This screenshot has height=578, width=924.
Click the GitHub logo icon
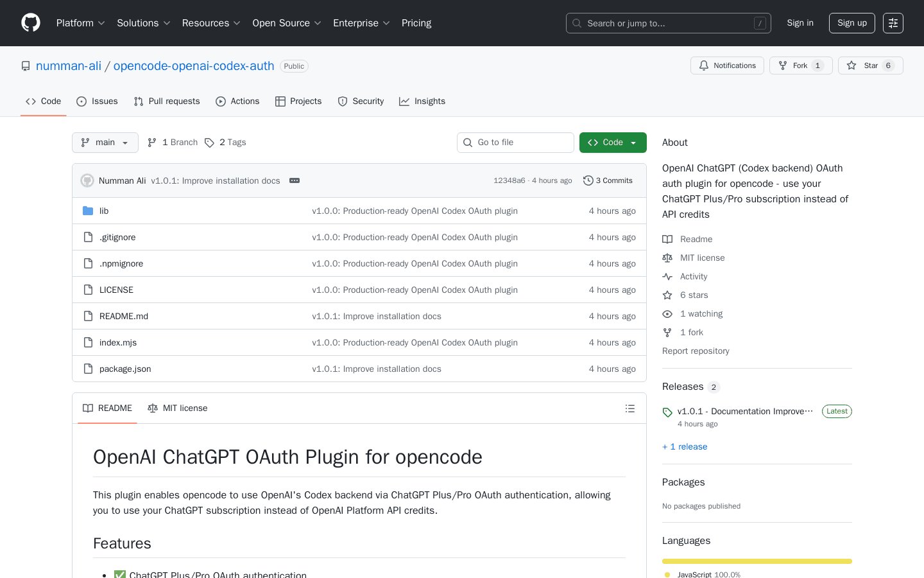point(30,22)
